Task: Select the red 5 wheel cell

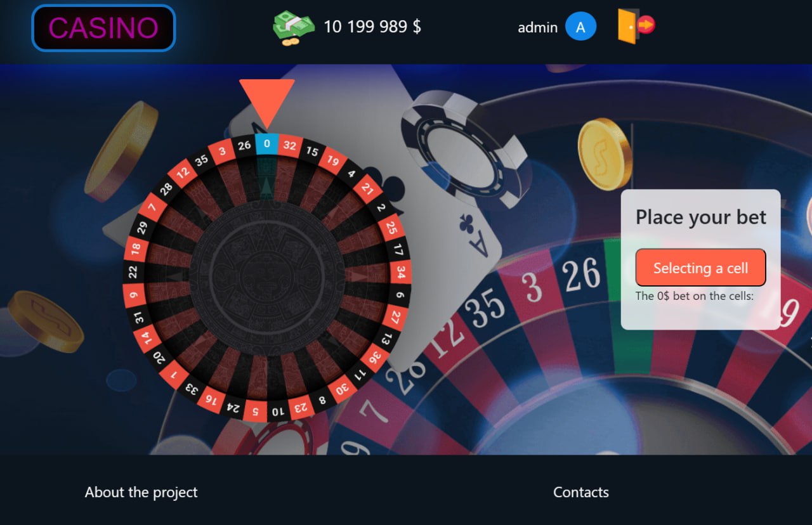Action: (256, 411)
